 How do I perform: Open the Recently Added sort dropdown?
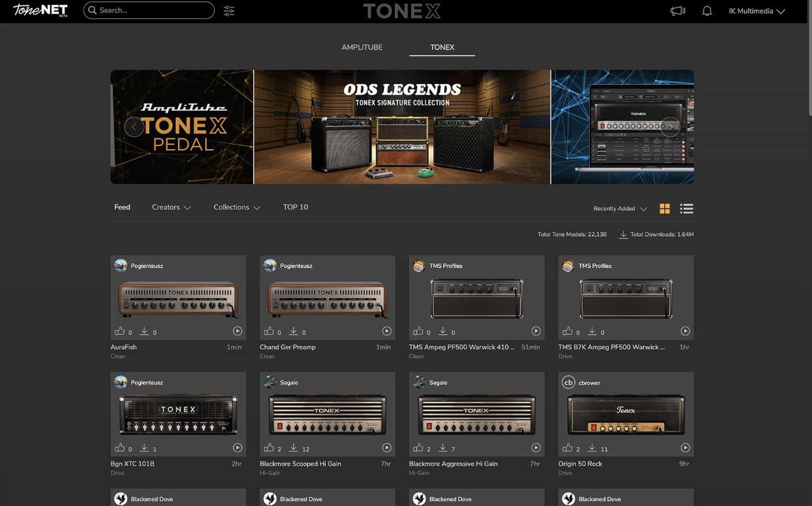click(x=620, y=209)
